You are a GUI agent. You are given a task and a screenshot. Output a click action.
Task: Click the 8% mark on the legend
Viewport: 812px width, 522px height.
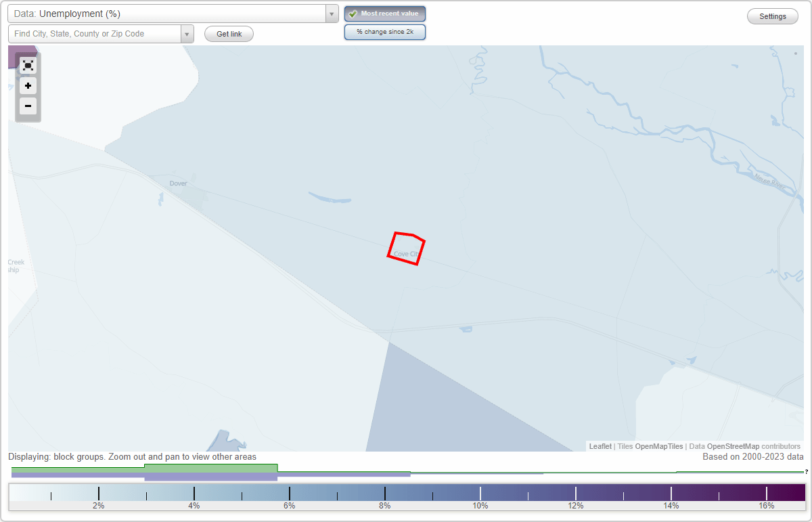click(x=385, y=493)
